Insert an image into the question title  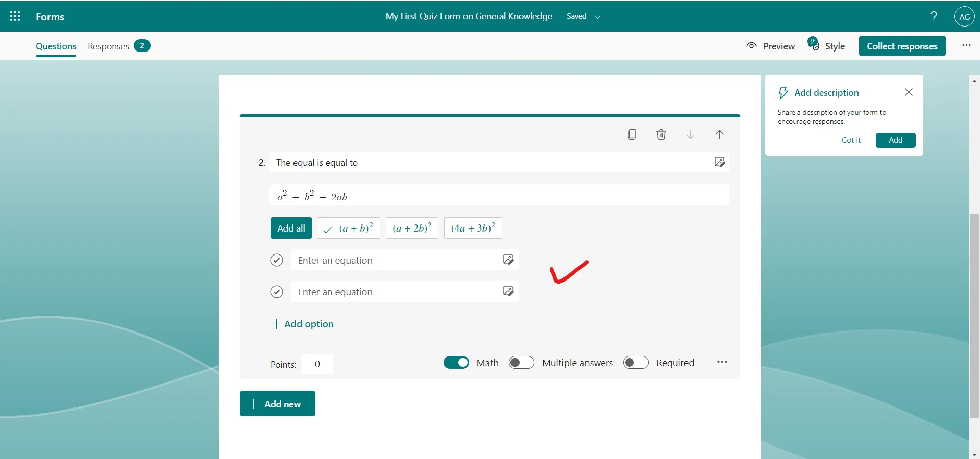pyautogui.click(x=720, y=162)
